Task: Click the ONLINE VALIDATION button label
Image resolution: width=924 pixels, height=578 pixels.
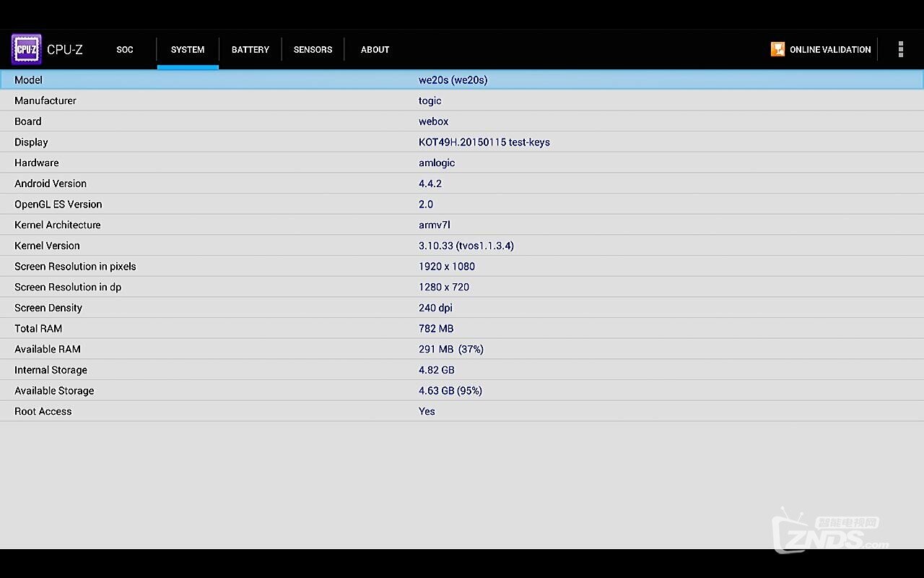Action: pos(830,50)
